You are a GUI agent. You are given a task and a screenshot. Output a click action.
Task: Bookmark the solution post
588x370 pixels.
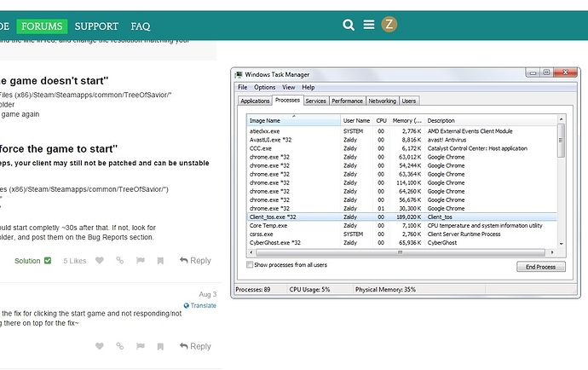click(x=160, y=261)
